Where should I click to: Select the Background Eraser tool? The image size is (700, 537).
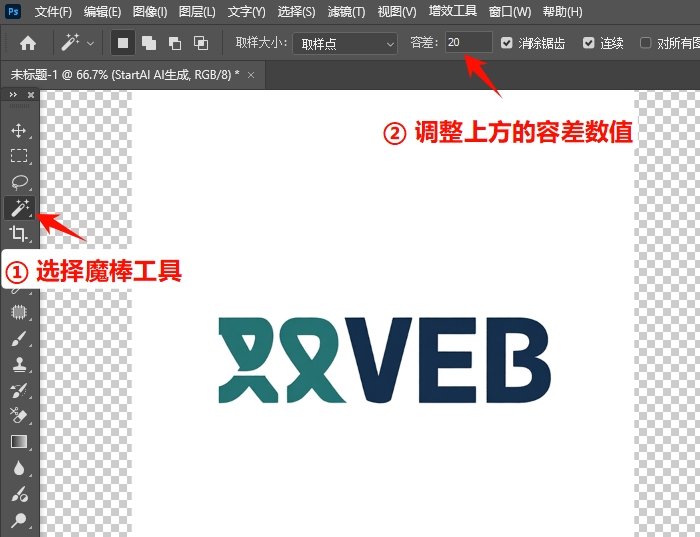(19, 416)
